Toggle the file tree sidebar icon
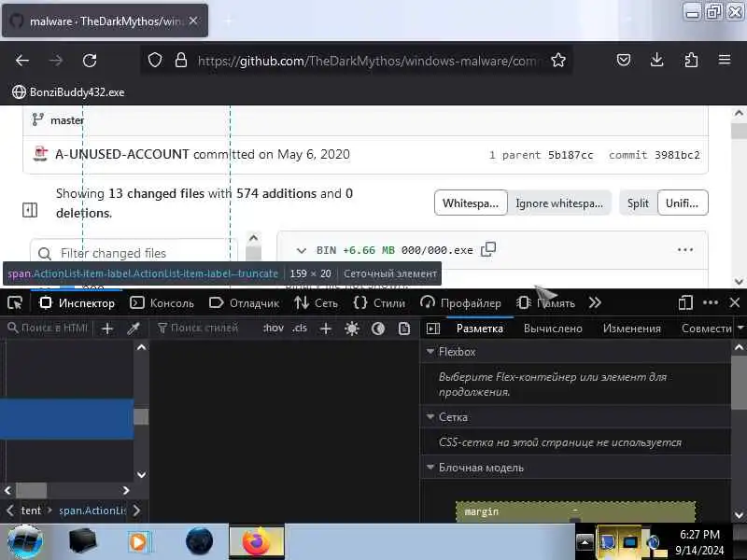 (x=30, y=210)
